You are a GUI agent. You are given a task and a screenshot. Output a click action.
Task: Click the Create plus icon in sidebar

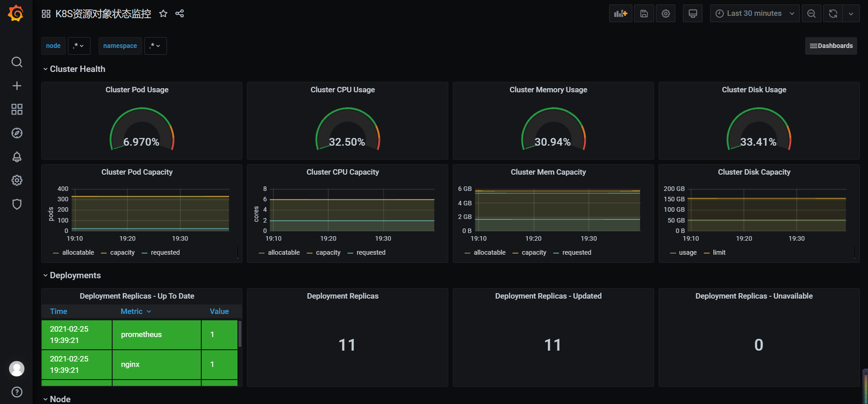point(17,86)
